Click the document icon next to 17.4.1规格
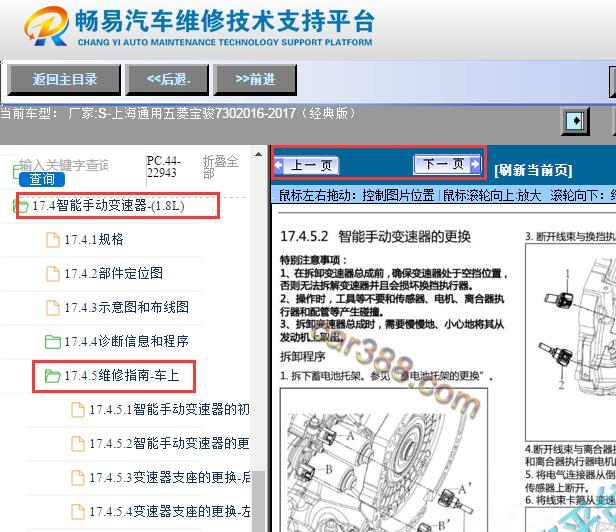 coord(53,240)
